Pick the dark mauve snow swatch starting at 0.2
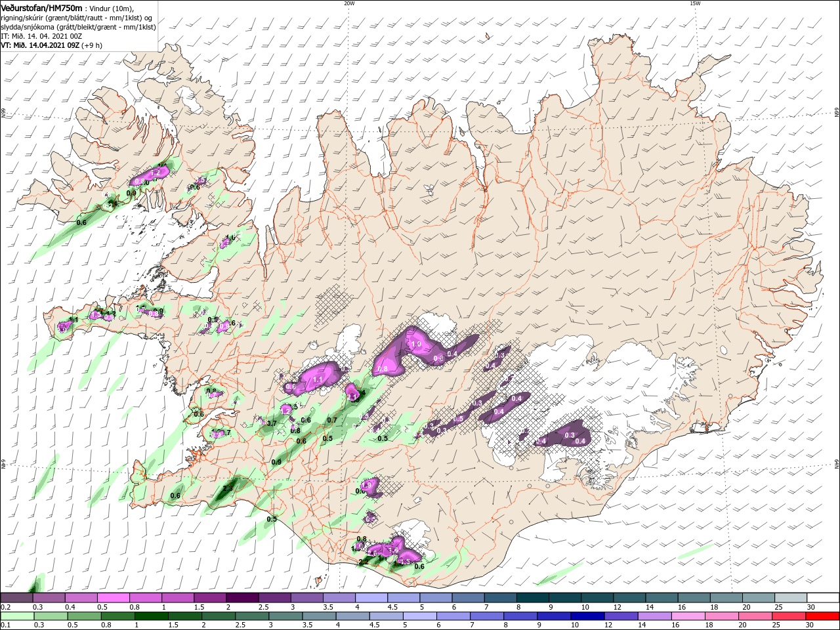840x630 pixels. (16, 598)
